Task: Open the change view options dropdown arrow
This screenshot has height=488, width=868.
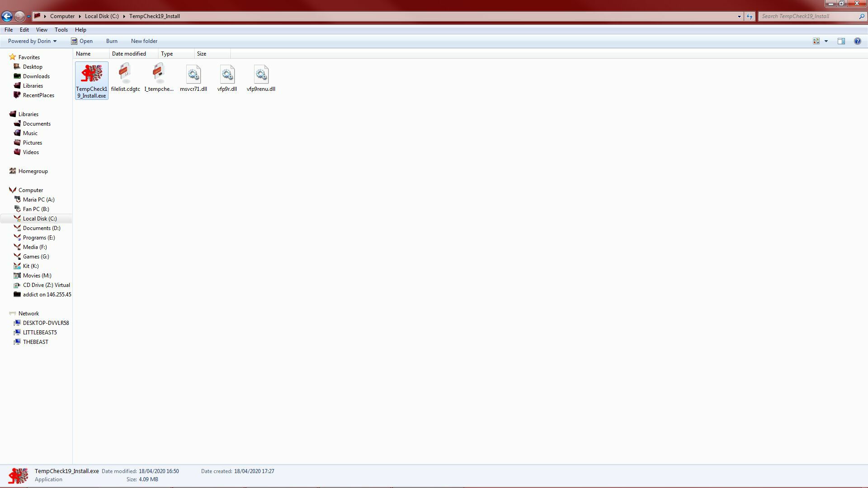Action: pos(826,41)
